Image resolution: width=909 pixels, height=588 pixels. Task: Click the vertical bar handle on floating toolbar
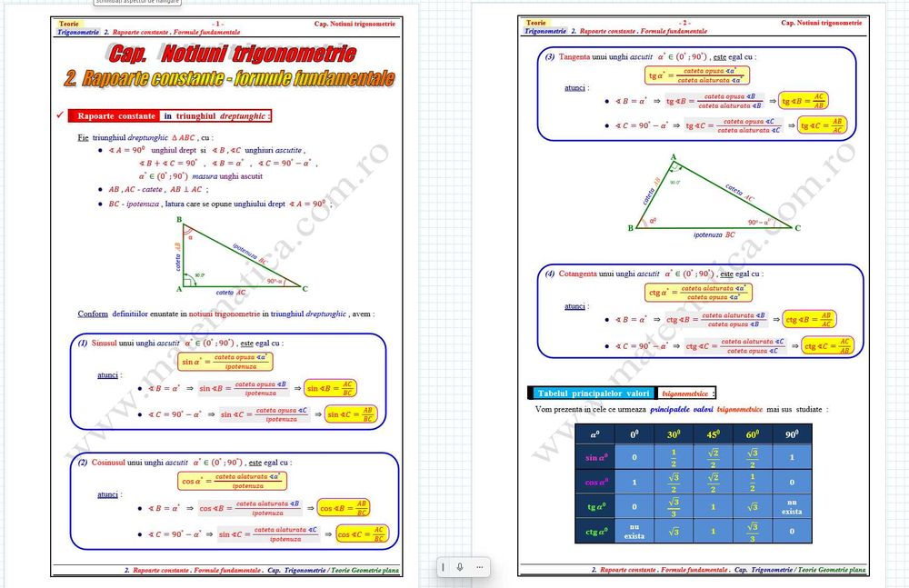[443, 567]
